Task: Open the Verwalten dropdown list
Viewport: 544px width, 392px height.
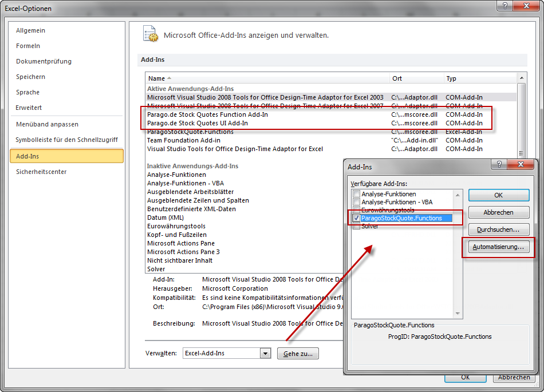Action: pos(265,354)
